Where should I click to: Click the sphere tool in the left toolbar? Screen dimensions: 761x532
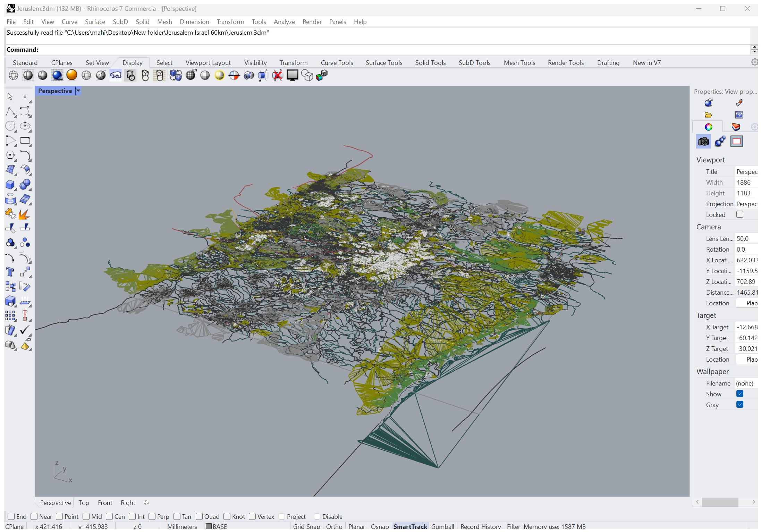tap(25, 185)
